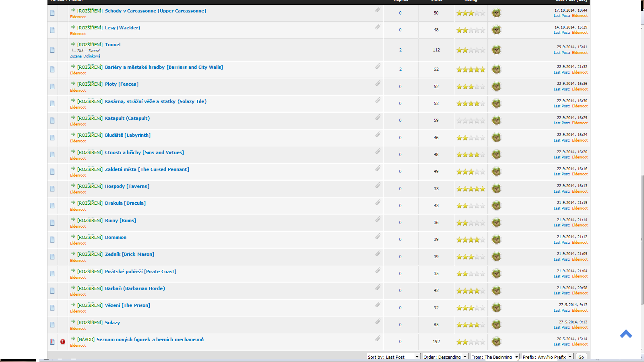Click the reply count of the Bariéry a městské hradby thread
The image size is (644, 362).
coord(400,69)
